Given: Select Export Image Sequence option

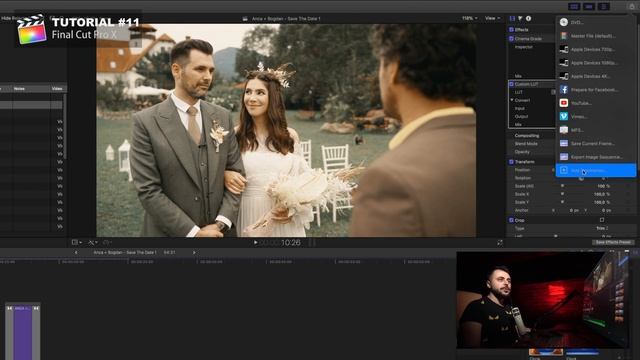Looking at the screenshot, I should pyautogui.click(x=596, y=157).
